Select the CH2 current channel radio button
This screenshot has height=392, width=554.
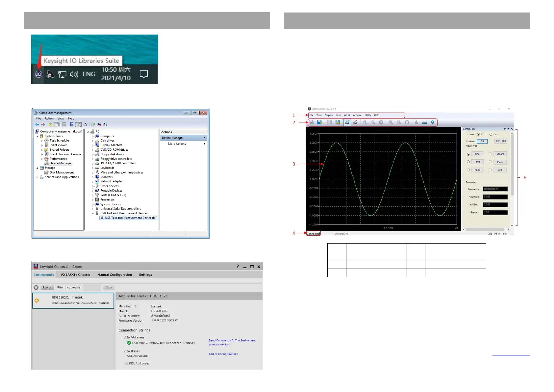(x=491, y=134)
